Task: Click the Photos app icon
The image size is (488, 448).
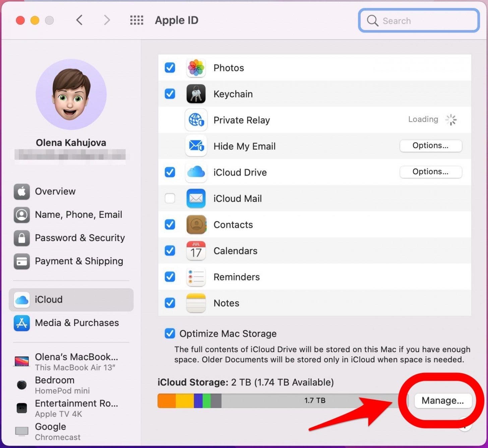Action: point(196,68)
